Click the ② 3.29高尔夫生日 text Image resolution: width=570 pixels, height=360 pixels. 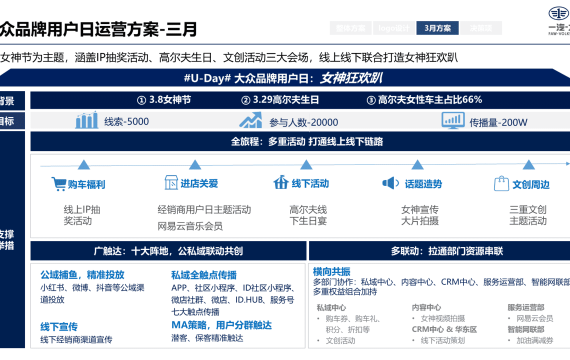pyautogui.click(x=280, y=100)
